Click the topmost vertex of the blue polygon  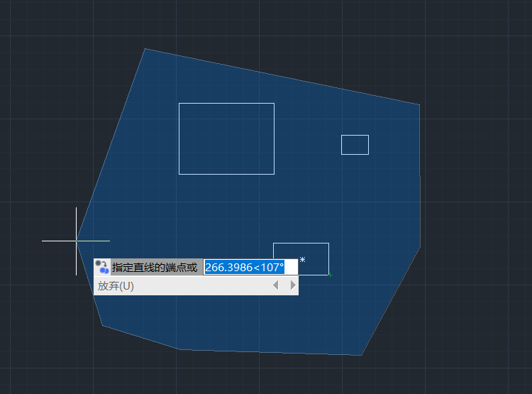pyautogui.click(x=145, y=48)
